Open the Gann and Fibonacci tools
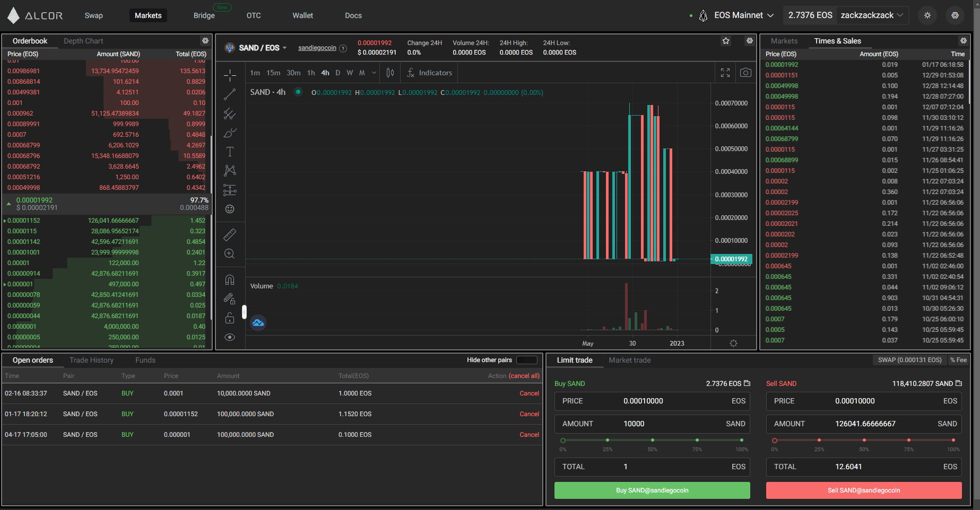 230,113
